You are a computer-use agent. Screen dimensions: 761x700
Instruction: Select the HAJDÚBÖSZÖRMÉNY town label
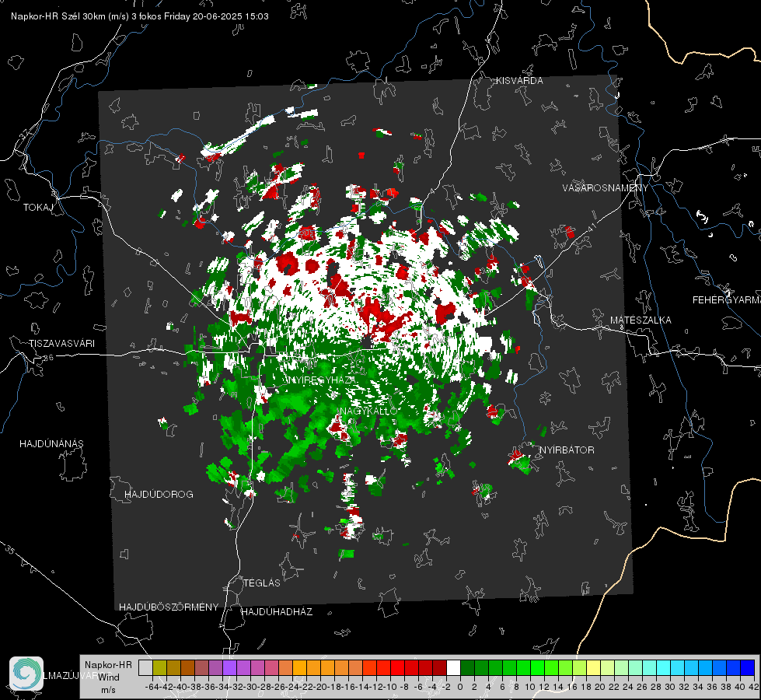coord(169,607)
